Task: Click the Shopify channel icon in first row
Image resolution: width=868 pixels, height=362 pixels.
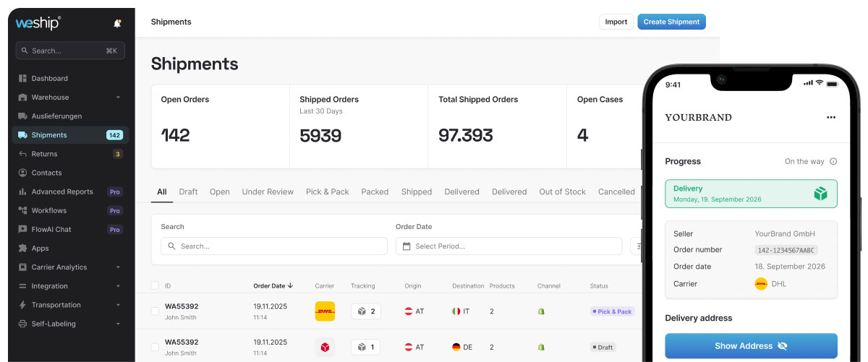Action: coord(540,311)
